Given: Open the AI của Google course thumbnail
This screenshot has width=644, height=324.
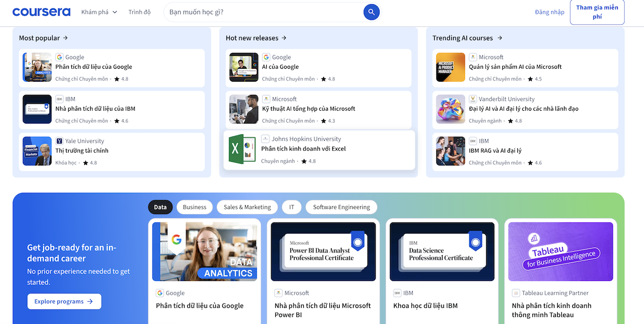Looking at the screenshot, I should 244,67.
